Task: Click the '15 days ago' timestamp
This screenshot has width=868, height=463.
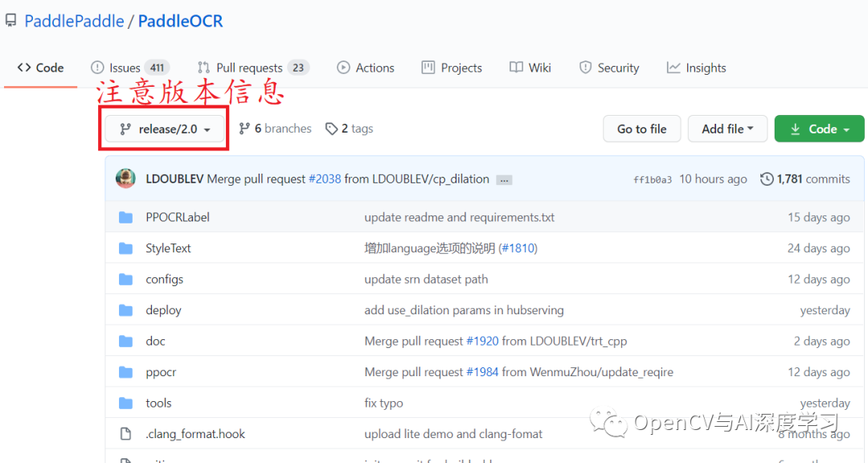Action: [819, 217]
